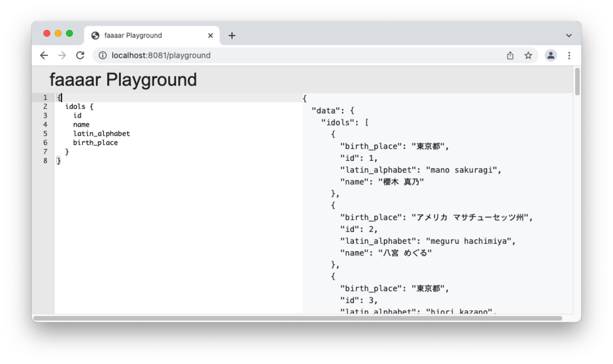Click the site information icon
The image size is (613, 364).
[102, 56]
